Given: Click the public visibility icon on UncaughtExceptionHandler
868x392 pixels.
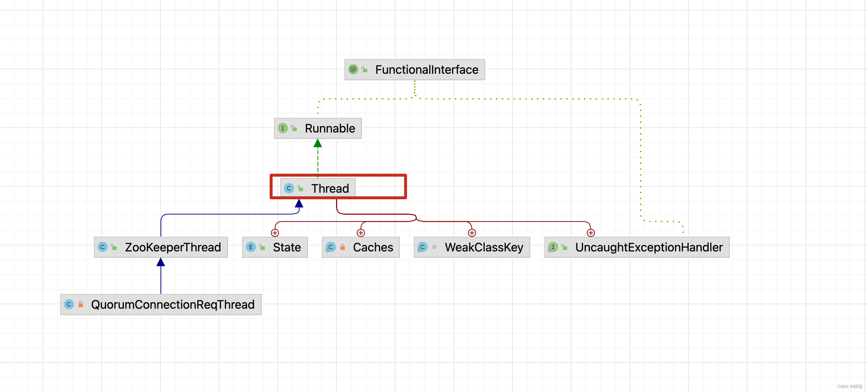Looking at the screenshot, I should tap(564, 247).
